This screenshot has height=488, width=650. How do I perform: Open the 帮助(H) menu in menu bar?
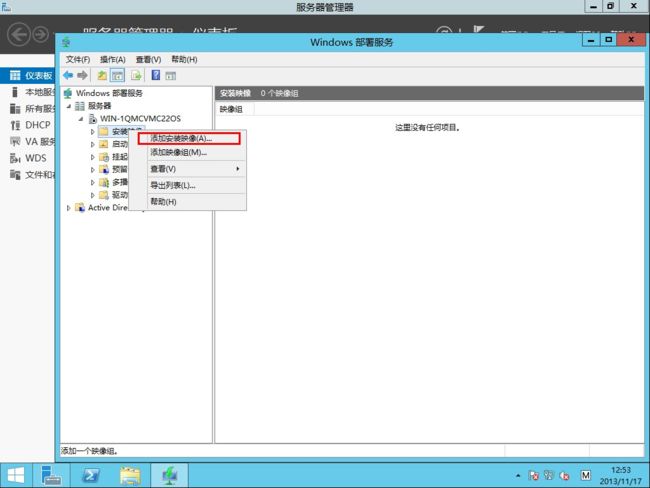tap(184, 60)
